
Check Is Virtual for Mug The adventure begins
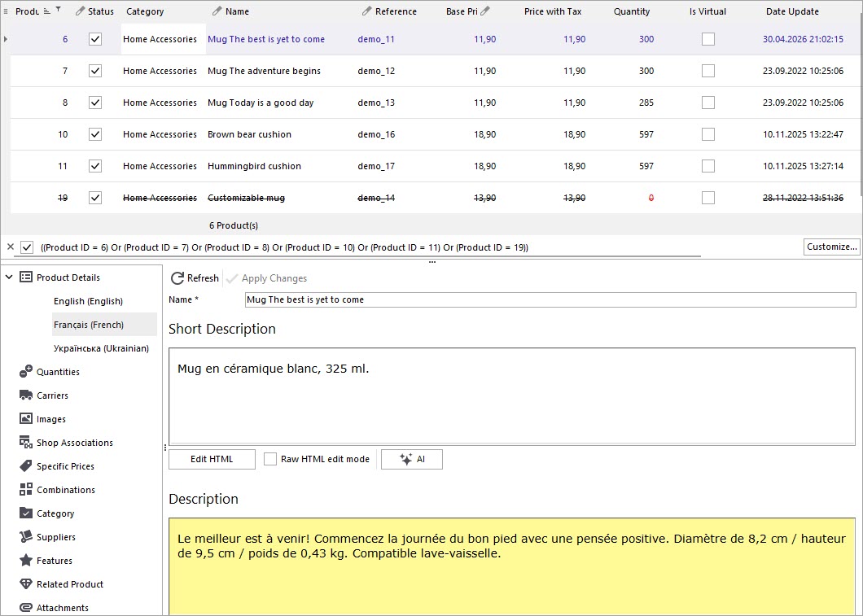708,71
